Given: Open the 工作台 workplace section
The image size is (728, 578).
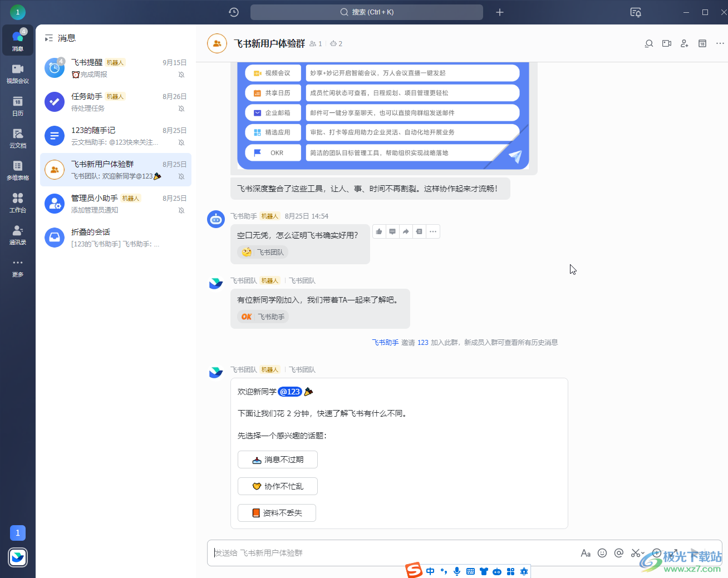Looking at the screenshot, I should (x=18, y=202).
